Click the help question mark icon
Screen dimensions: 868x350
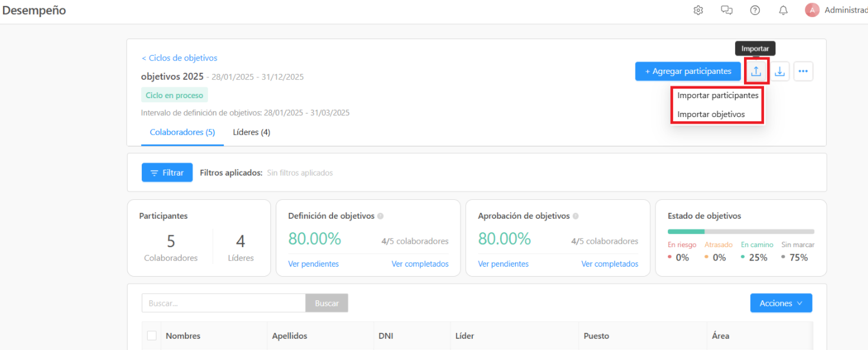[x=755, y=10]
